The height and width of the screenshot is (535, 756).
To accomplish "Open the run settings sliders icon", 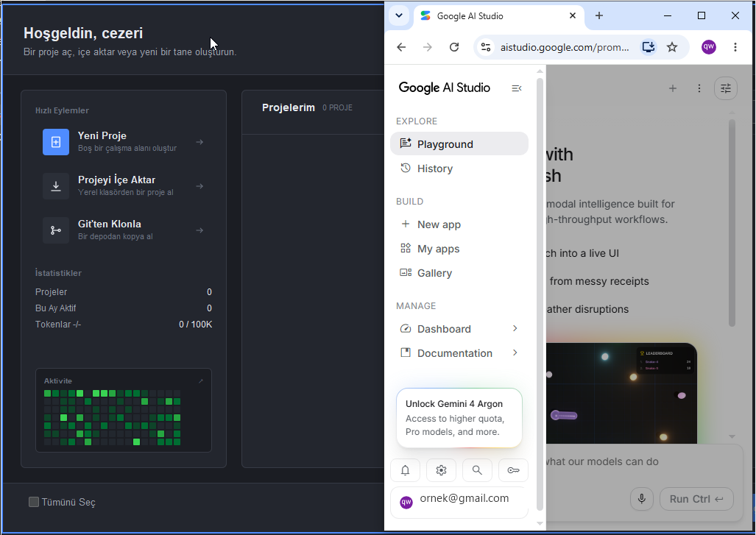I will tap(726, 88).
